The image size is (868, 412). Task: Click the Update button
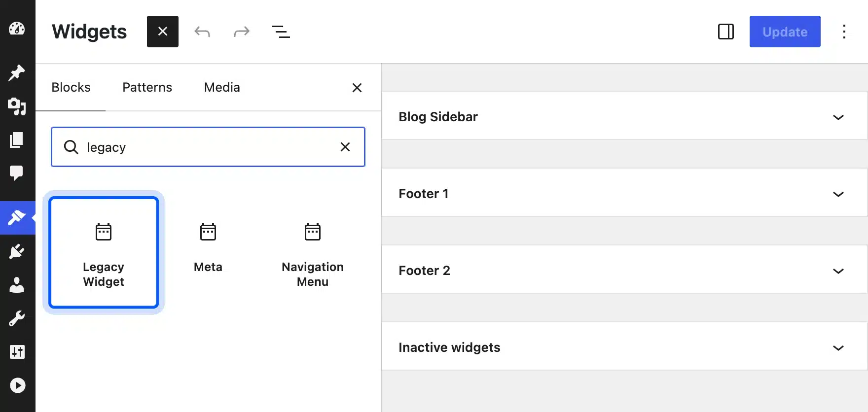tap(785, 32)
